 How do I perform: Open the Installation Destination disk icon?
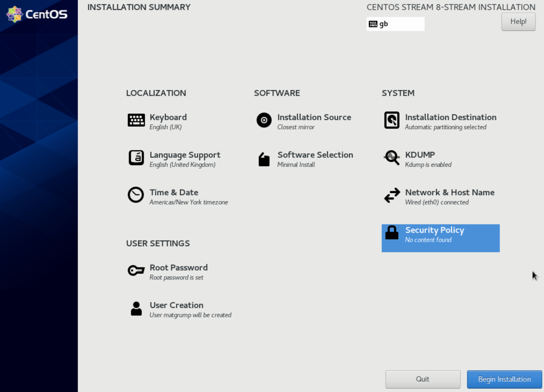point(392,120)
